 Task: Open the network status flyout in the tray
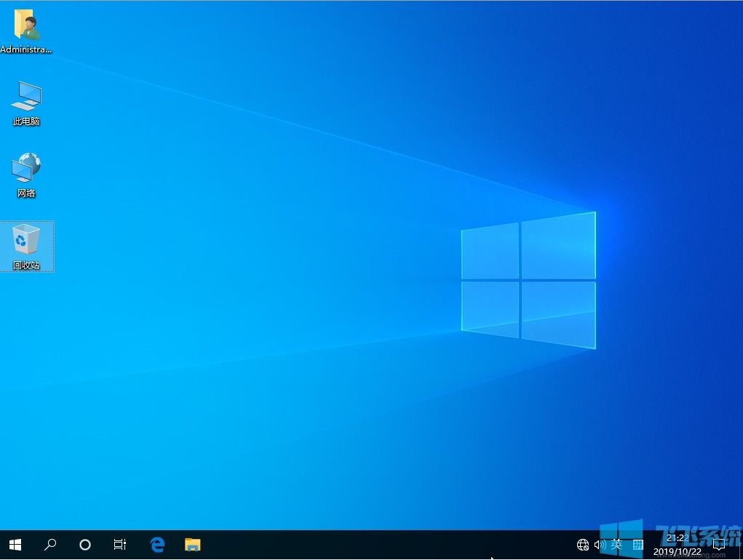(x=583, y=544)
